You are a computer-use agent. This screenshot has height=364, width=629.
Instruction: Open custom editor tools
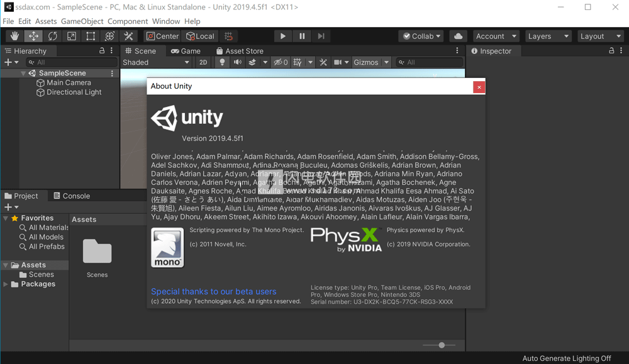[129, 36]
